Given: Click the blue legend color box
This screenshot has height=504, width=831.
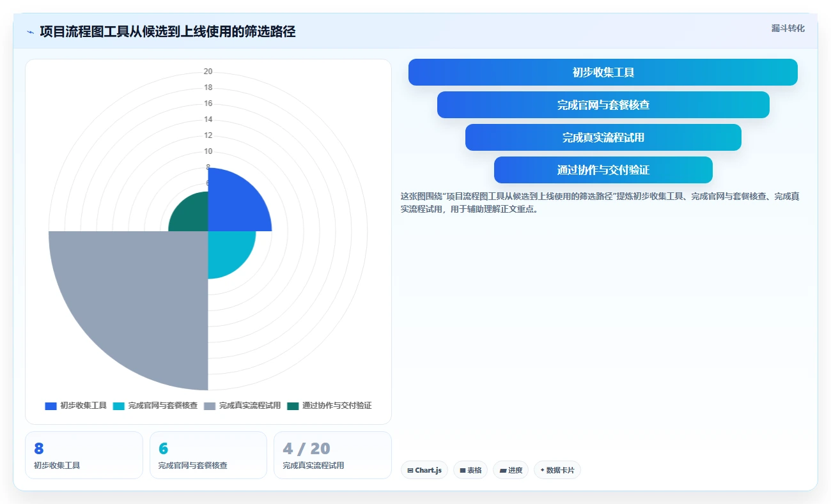Looking at the screenshot, I should click(x=51, y=406).
